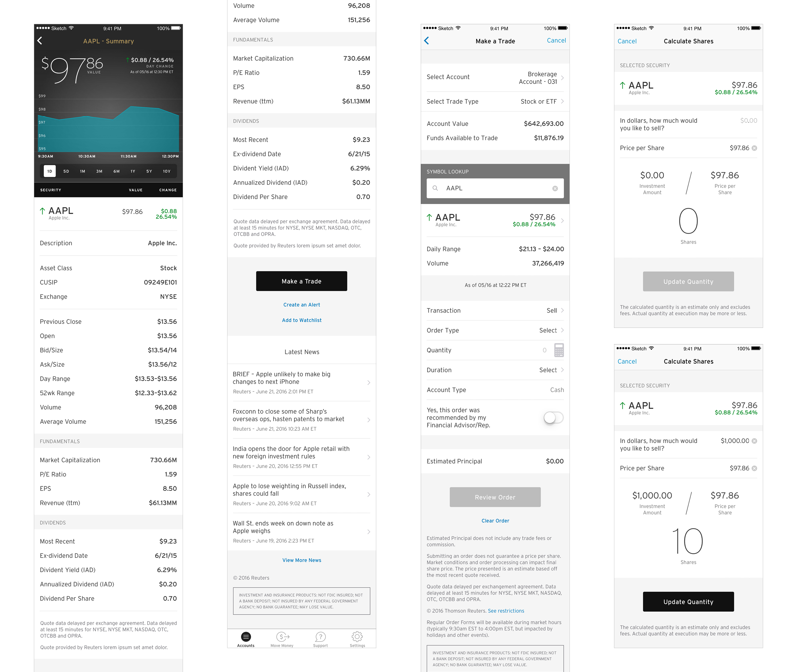Click the 09249E101 CUSIP value
This screenshot has width=797, height=672.
pos(160,282)
